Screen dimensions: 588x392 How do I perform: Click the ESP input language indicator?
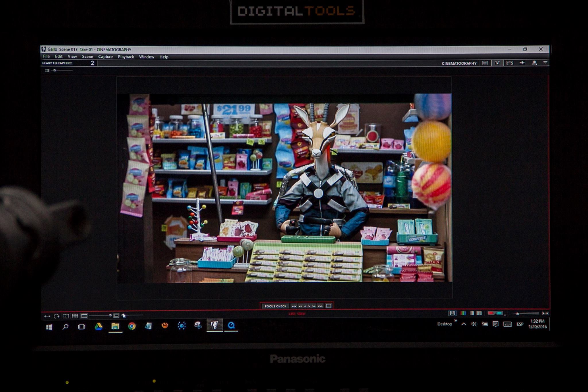point(520,324)
